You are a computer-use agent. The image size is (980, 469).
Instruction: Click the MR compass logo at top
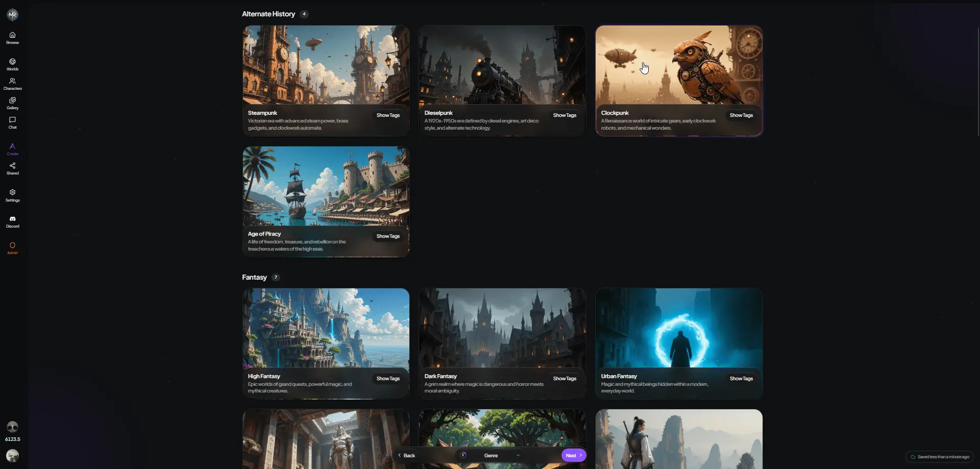tap(12, 15)
